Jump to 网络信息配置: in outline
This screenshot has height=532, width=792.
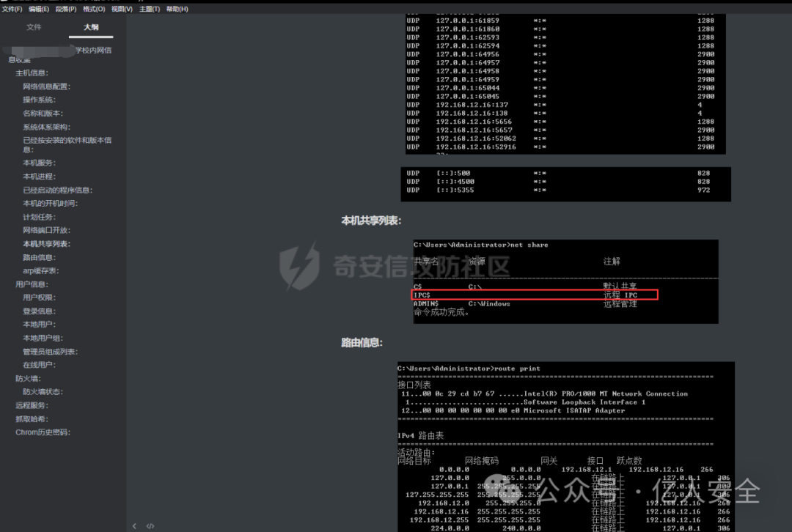tap(46, 86)
